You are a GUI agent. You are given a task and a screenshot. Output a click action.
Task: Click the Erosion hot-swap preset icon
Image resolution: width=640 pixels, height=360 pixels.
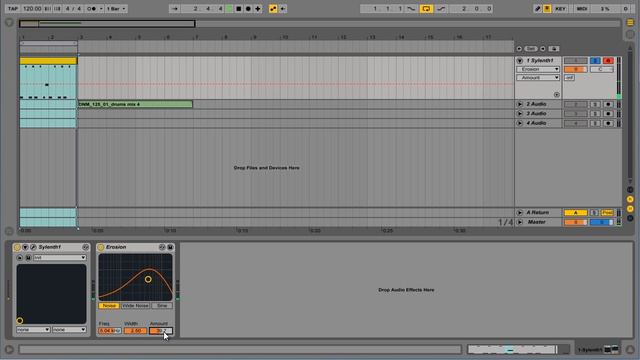coord(162,247)
